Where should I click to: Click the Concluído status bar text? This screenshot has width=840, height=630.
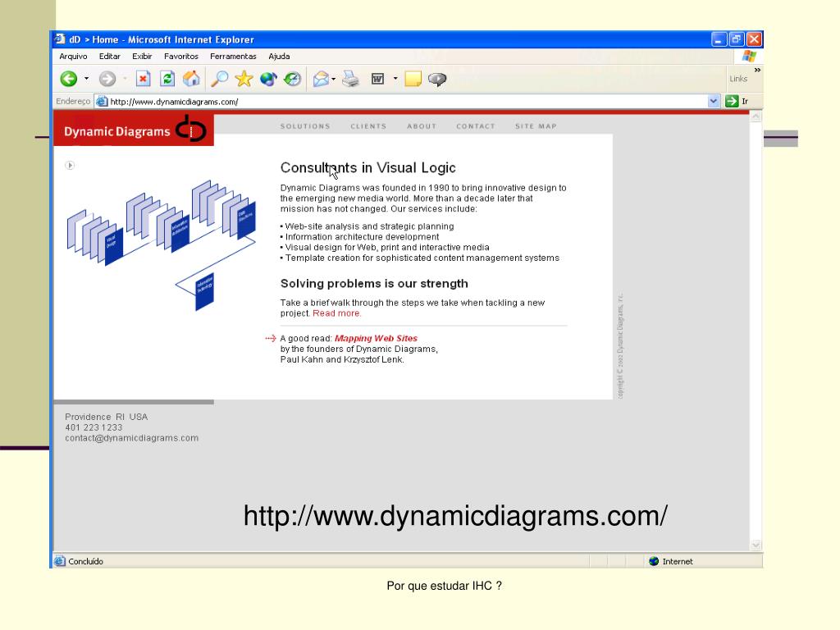85,561
